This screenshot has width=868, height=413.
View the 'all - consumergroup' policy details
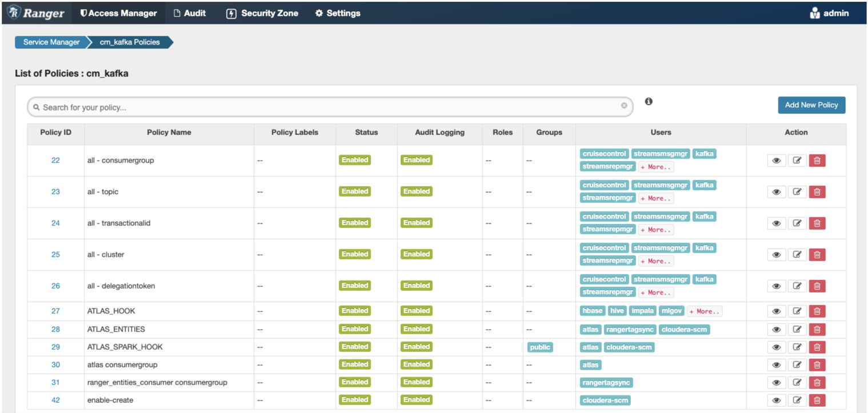[x=776, y=161]
